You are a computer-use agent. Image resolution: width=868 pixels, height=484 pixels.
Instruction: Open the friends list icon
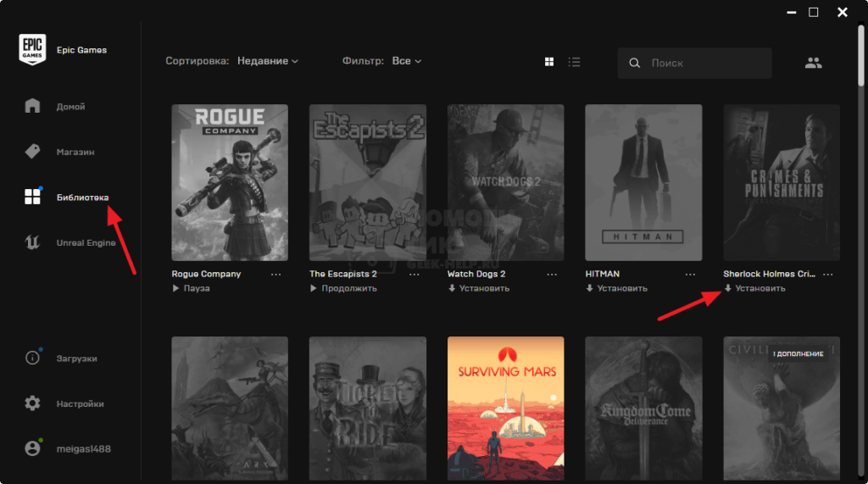click(x=813, y=62)
